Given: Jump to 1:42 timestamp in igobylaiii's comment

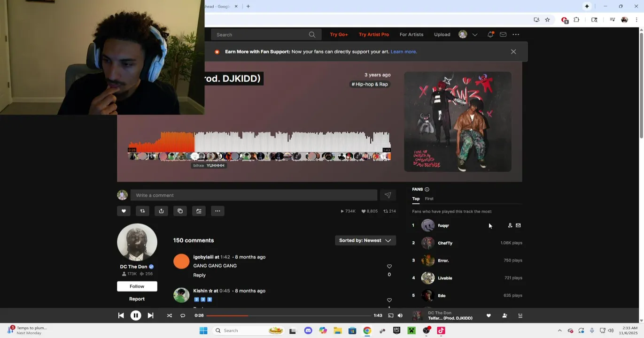Looking at the screenshot, I should tap(225, 257).
